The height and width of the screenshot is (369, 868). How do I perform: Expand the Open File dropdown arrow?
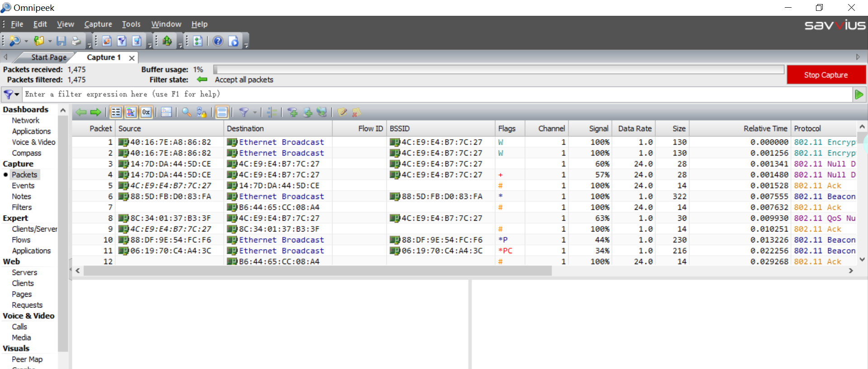[x=50, y=41]
